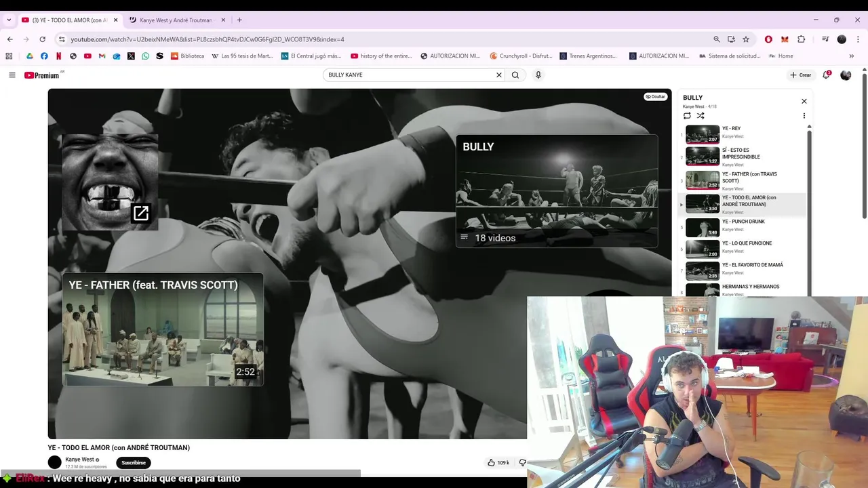This screenshot has width=868, height=488.
Task: Close the BULLY playlist panel
Action: coord(804,101)
